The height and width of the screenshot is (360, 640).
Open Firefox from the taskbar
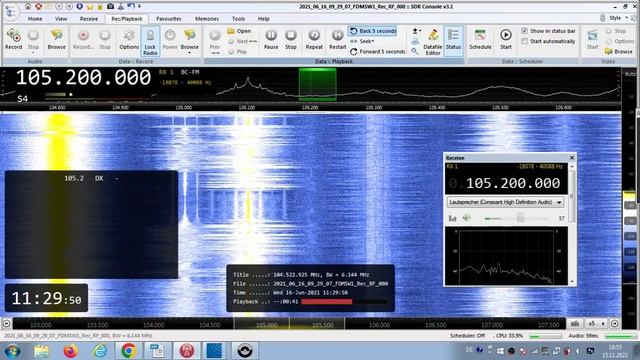71,351
